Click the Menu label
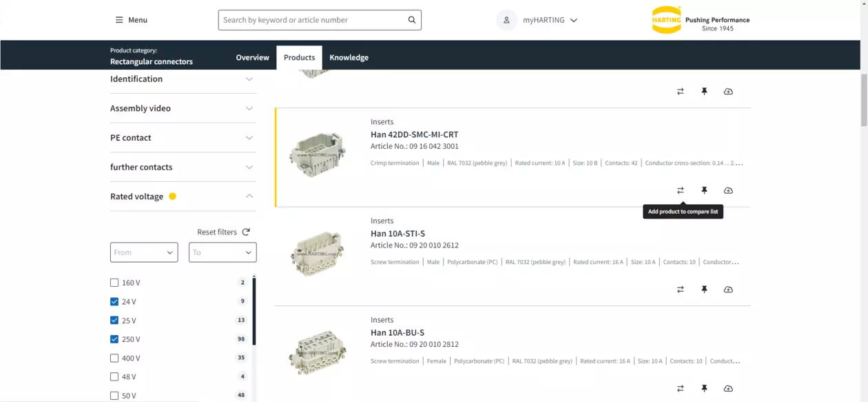 pos(138,20)
